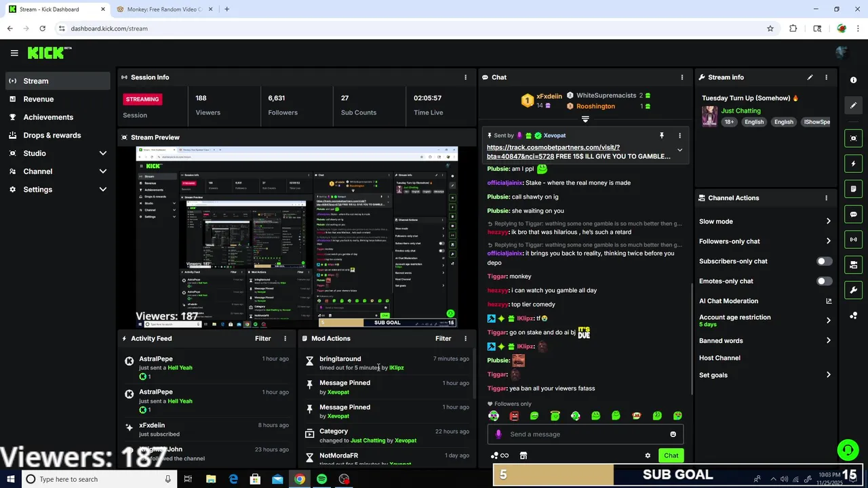Open chat settings gear icon
This screenshot has height=488, width=868.
(648, 455)
